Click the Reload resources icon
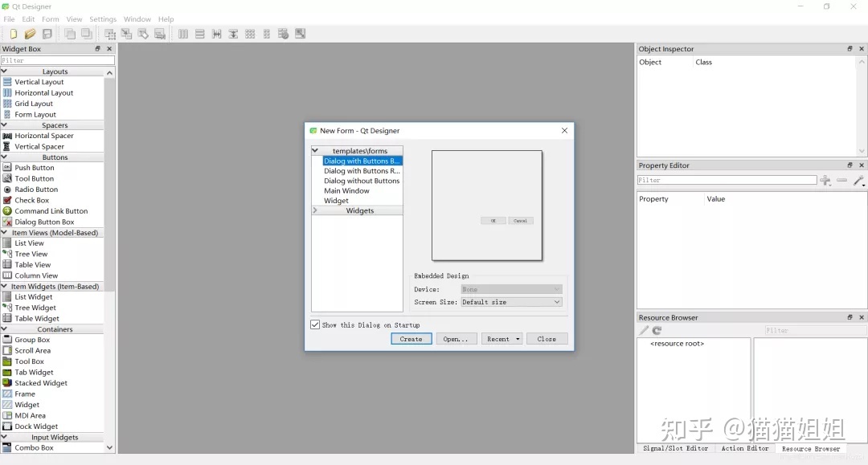Viewport: 868px width, 465px height. (657, 330)
